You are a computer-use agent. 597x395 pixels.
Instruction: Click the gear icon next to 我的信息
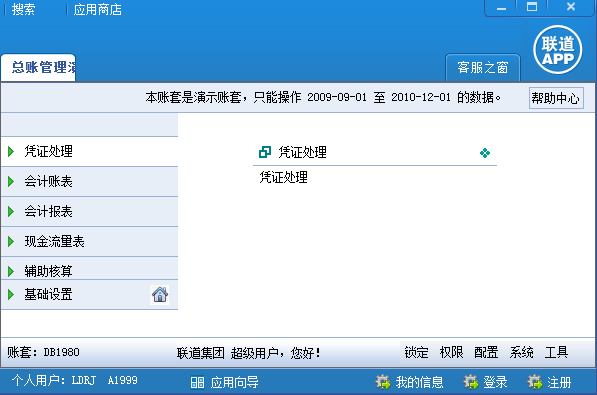click(x=383, y=382)
